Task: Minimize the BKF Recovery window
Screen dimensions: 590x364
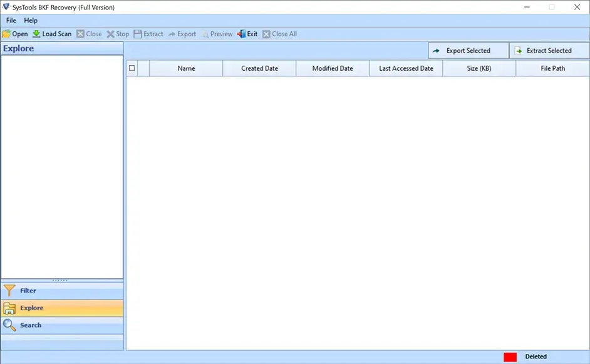Action: coord(527,7)
